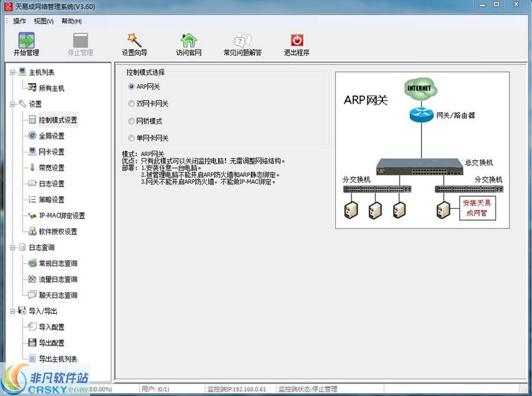Select 全局设置 tree label
Viewport: 532px width, 396px height.
point(51,136)
